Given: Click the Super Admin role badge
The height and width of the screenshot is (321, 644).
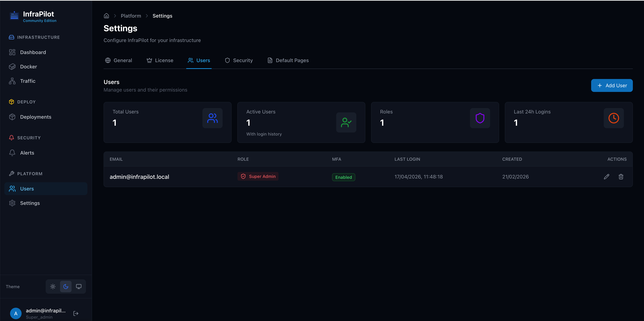Looking at the screenshot, I should coord(258,176).
